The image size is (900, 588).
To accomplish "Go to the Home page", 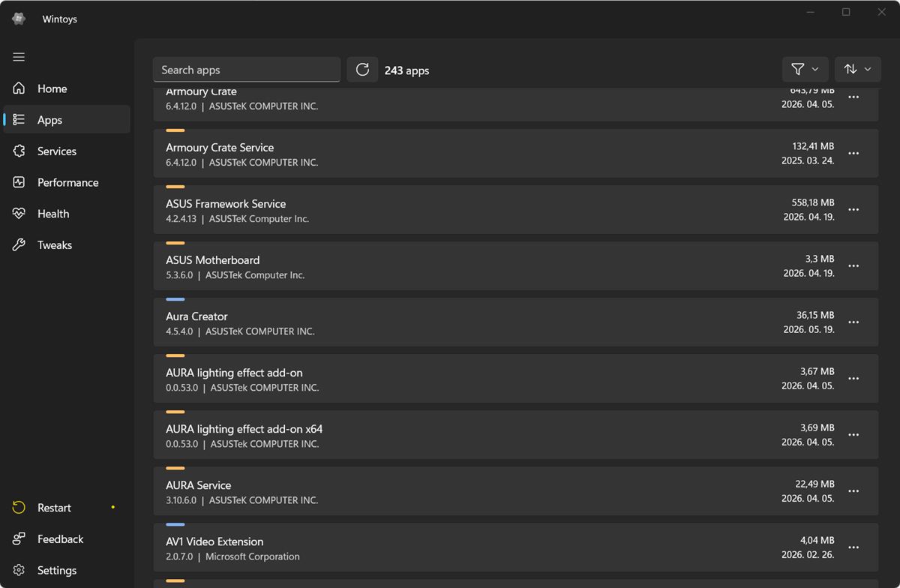I will coord(67,88).
